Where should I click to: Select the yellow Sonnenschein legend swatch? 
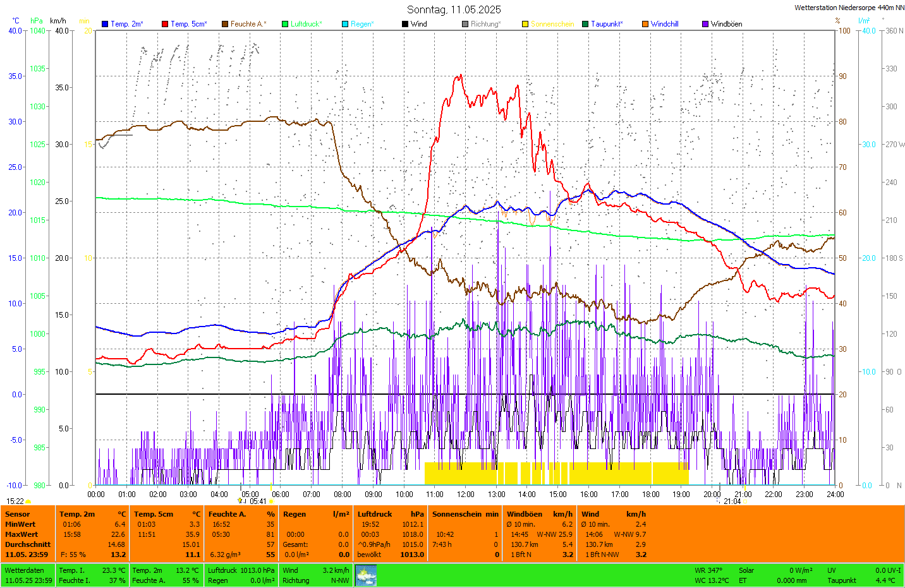(525, 24)
